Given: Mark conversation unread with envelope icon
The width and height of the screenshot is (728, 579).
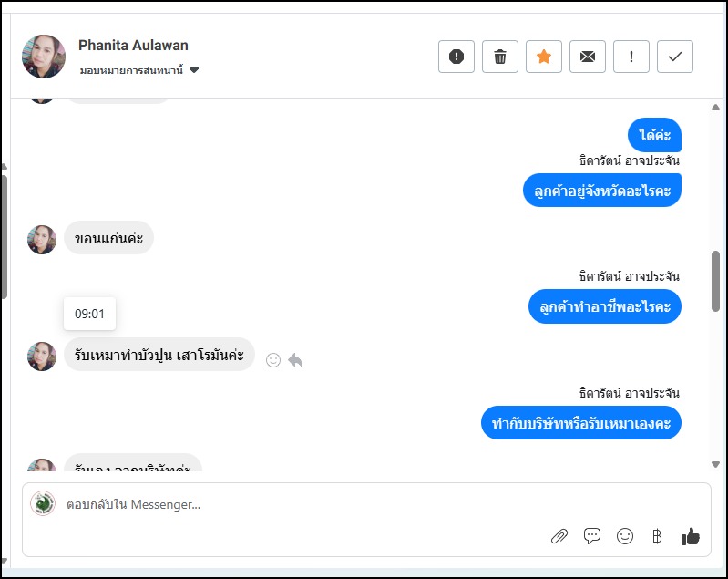Looking at the screenshot, I should pyautogui.click(x=588, y=57).
